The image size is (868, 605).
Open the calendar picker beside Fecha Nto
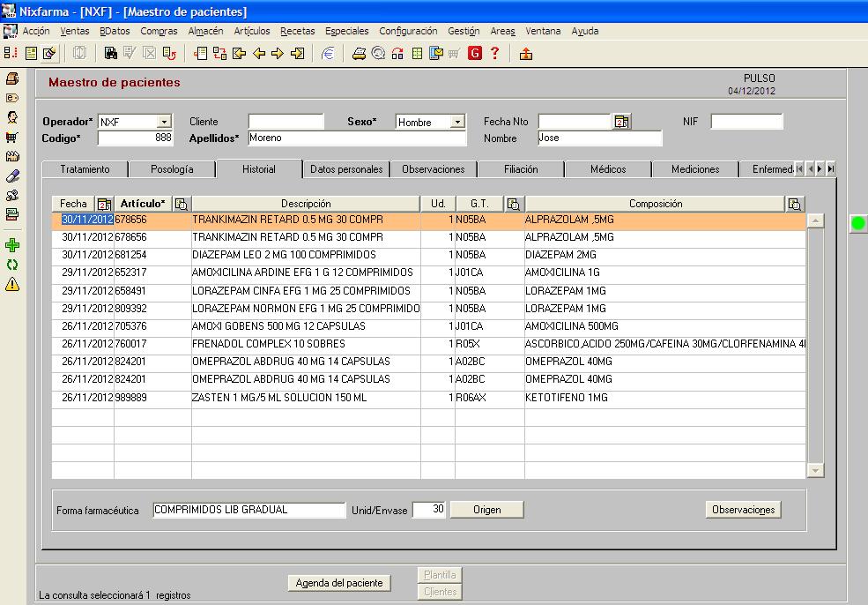click(x=621, y=122)
